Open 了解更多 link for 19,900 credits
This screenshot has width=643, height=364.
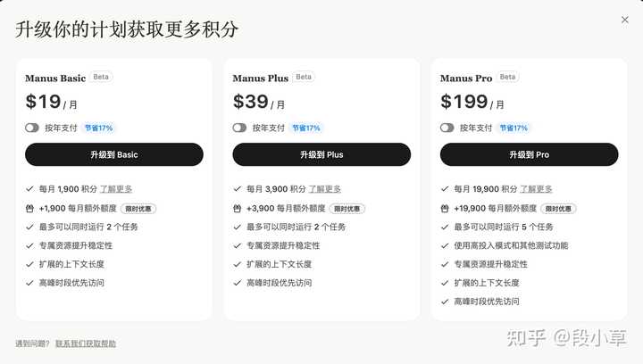click(x=536, y=189)
